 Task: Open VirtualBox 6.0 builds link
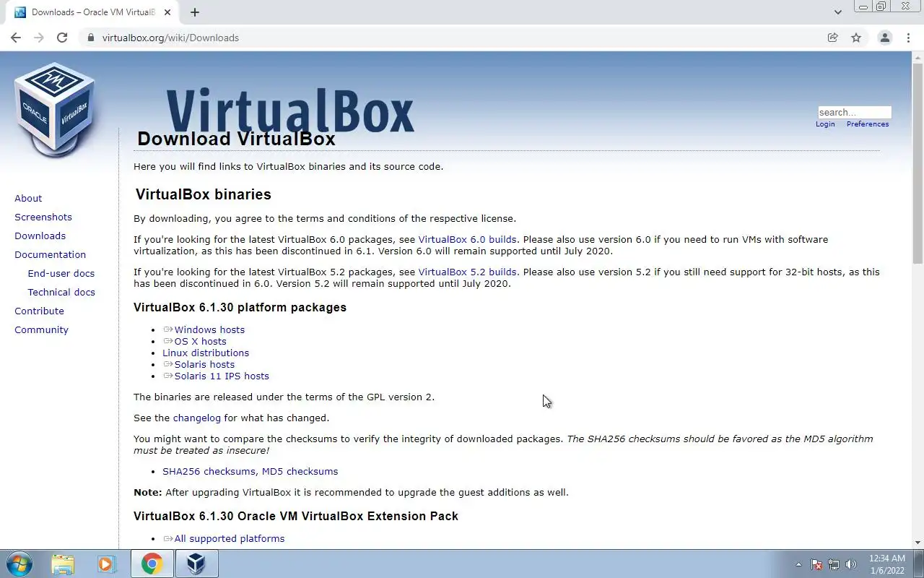tap(467, 239)
